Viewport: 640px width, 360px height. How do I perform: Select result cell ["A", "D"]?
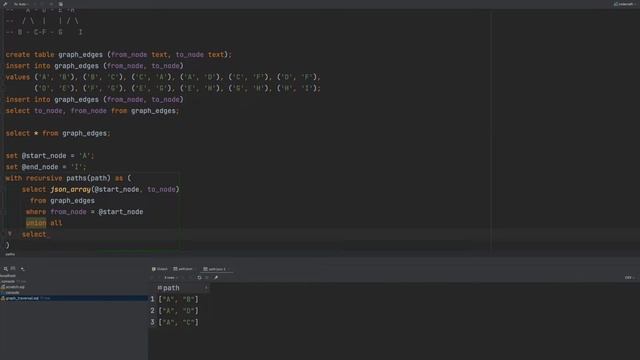[x=178, y=311]
